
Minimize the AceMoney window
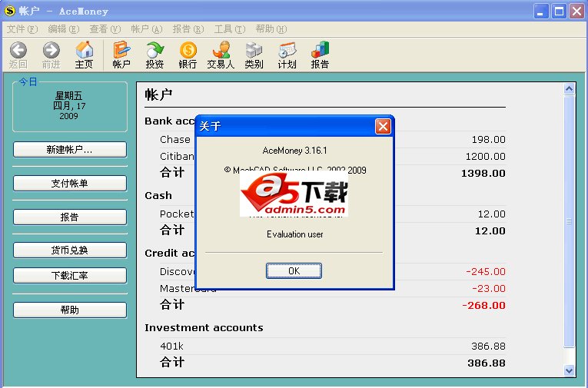(x=541, y=12)
